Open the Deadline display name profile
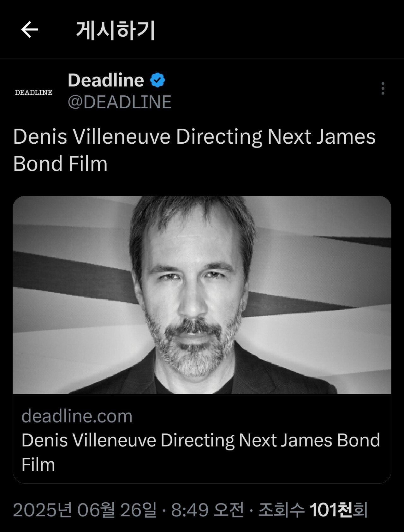This screenshot has height=532, width=404. (x=106, y=80)
